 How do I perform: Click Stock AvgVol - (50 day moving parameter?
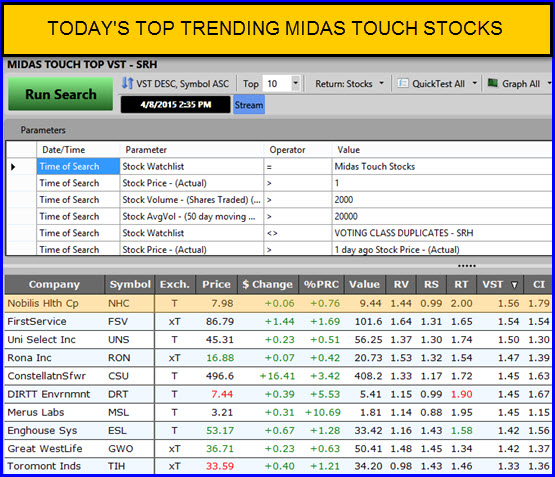point(191,216)
